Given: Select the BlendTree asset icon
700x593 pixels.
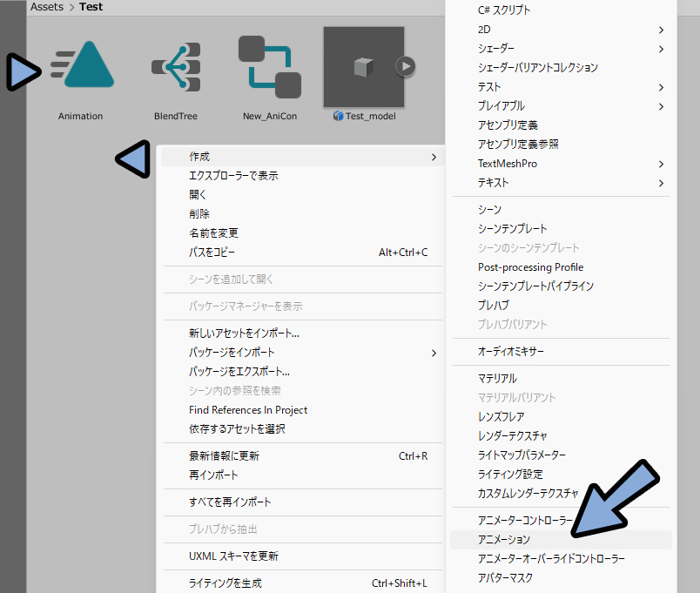Looking at the screenshot, I should click(x=176, y=67).
